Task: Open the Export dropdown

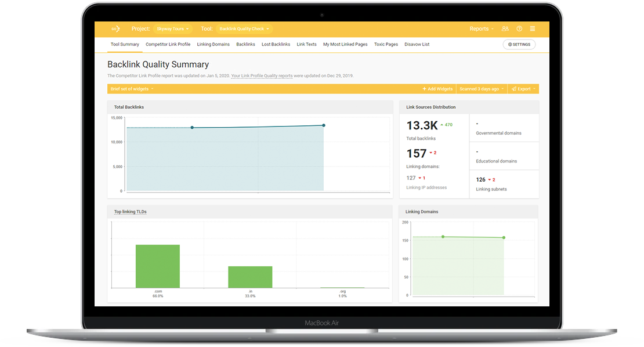Action: (523, 89)
